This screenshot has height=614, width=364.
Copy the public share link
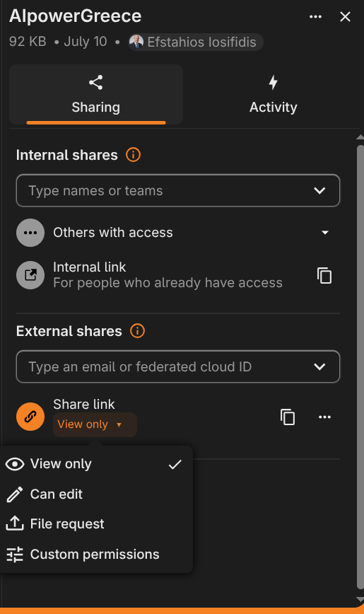coord(288,417)
